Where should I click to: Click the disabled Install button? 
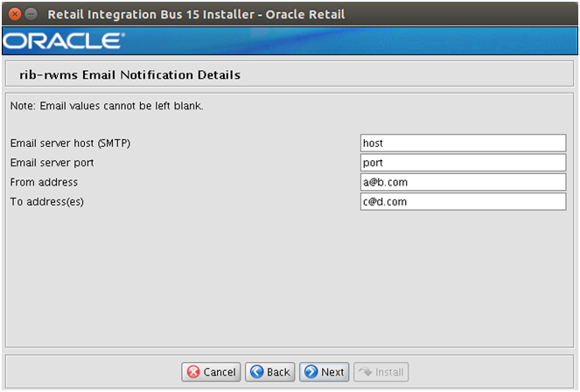click(x=381, y=372)
